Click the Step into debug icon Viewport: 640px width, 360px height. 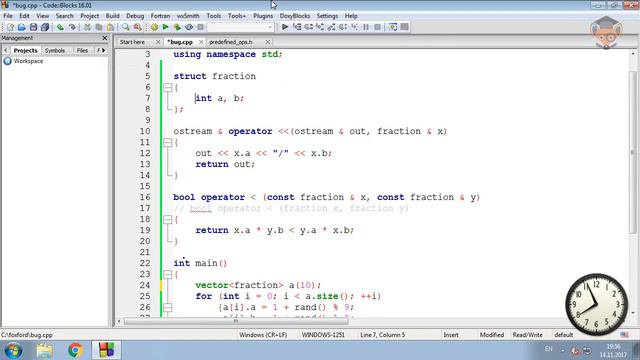(x=320, y=27)
